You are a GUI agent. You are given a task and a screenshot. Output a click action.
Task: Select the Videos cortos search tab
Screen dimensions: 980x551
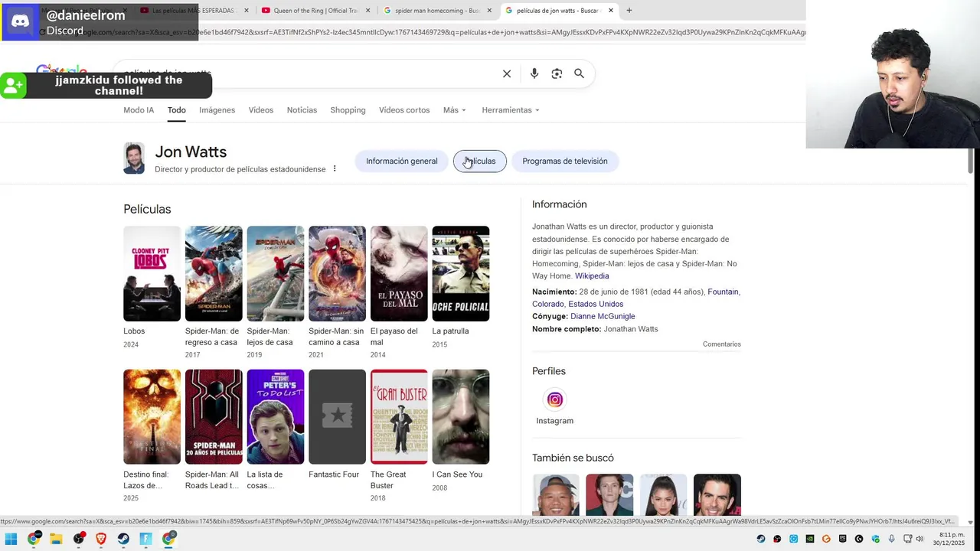404,110
